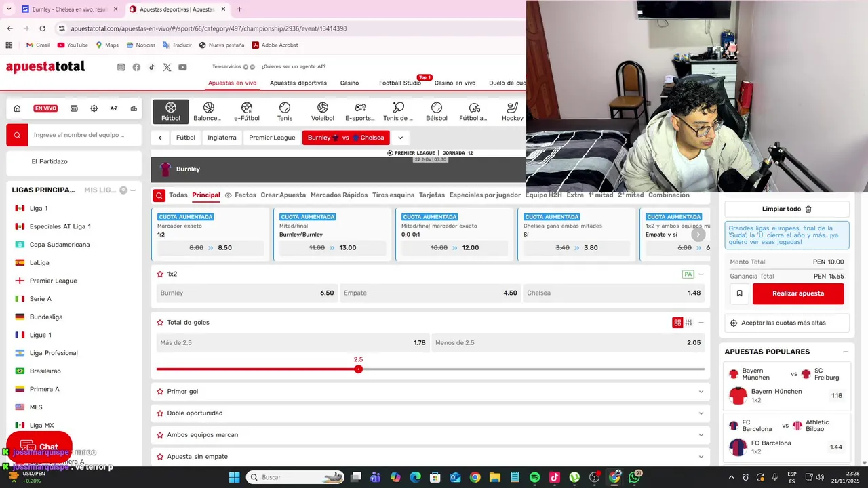Click the red market search icon

(x=159, y=196)
